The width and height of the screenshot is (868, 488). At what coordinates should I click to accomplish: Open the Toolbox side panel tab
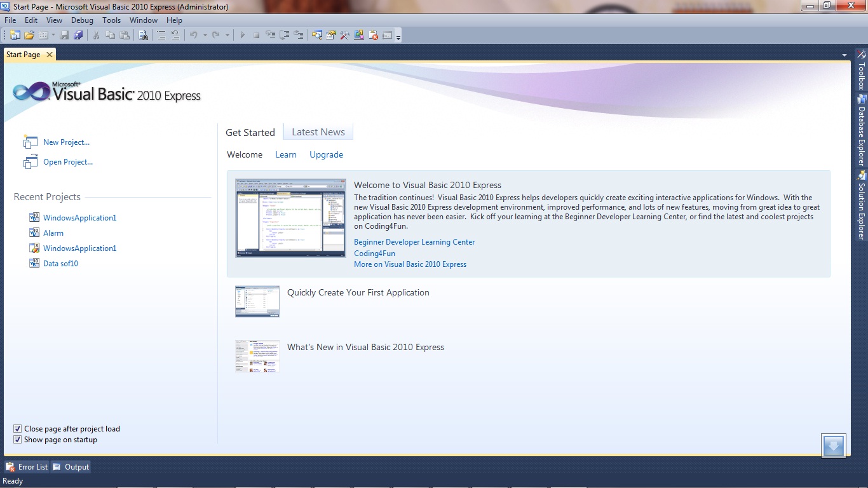[x=861, y=71]
